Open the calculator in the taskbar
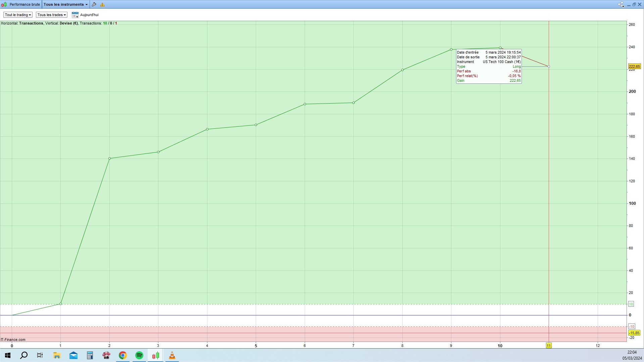 pyautogui.click(x=90, y=355)
